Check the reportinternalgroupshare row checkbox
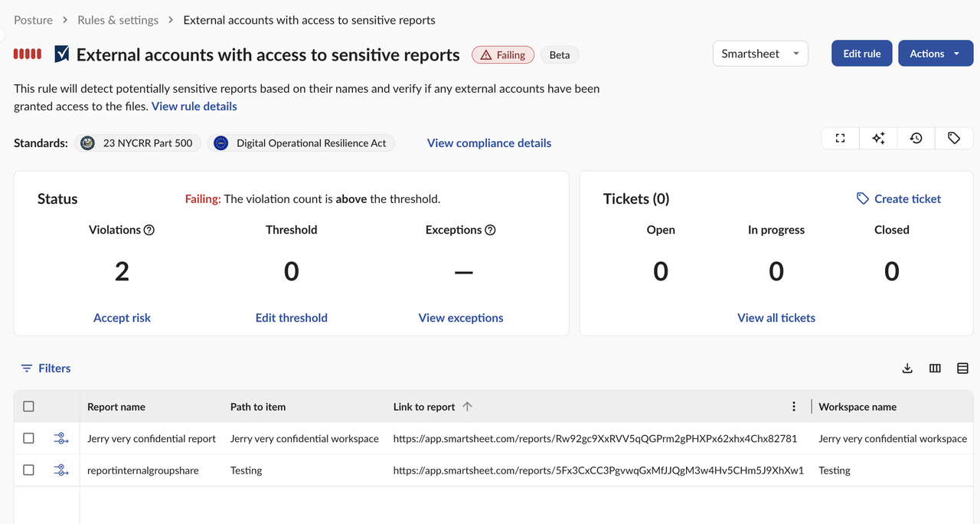 point(28,470)
